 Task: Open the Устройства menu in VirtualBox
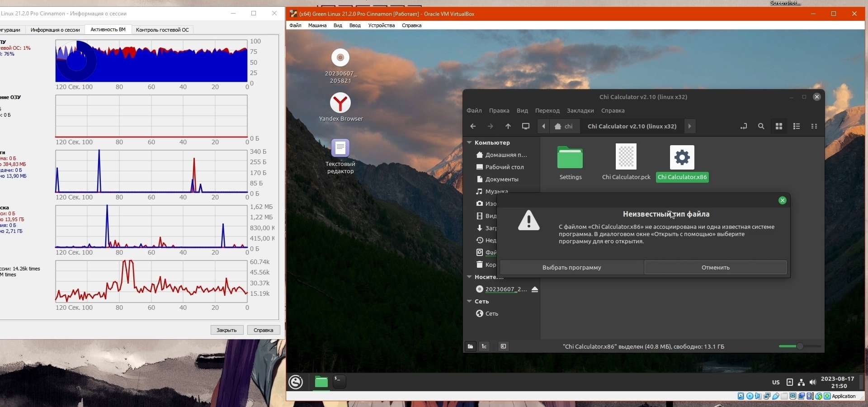(x=382, y=26)
